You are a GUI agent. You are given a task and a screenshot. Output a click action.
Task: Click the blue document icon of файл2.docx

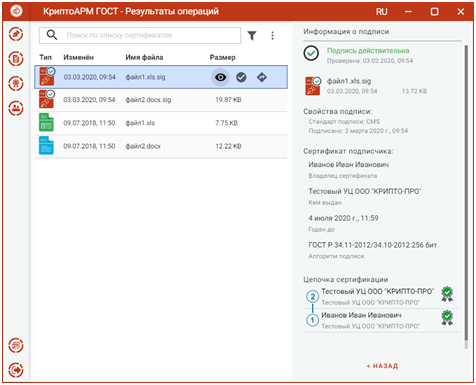coord(46,145)
